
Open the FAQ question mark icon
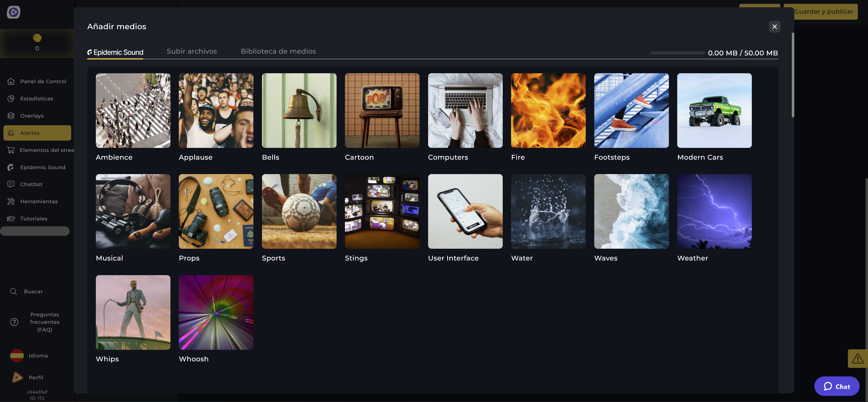pyautogui.click(x=14, y=322)
